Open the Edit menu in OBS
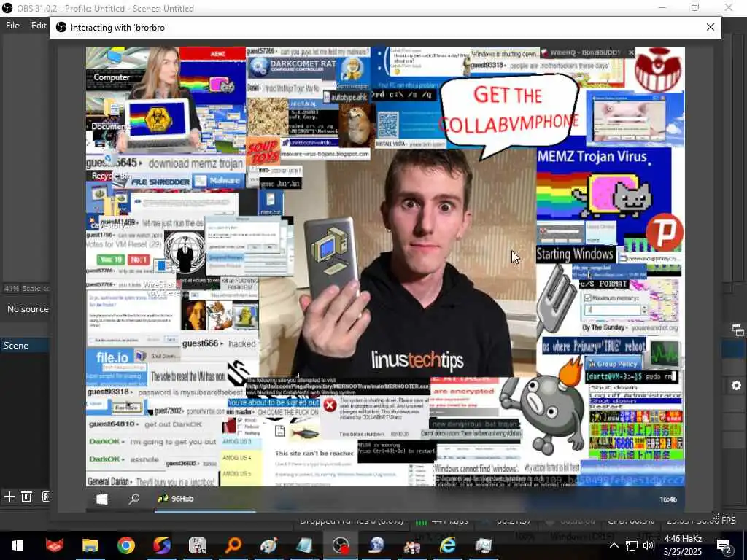Screen dimensions: 747x560 (x=39, y=26)
